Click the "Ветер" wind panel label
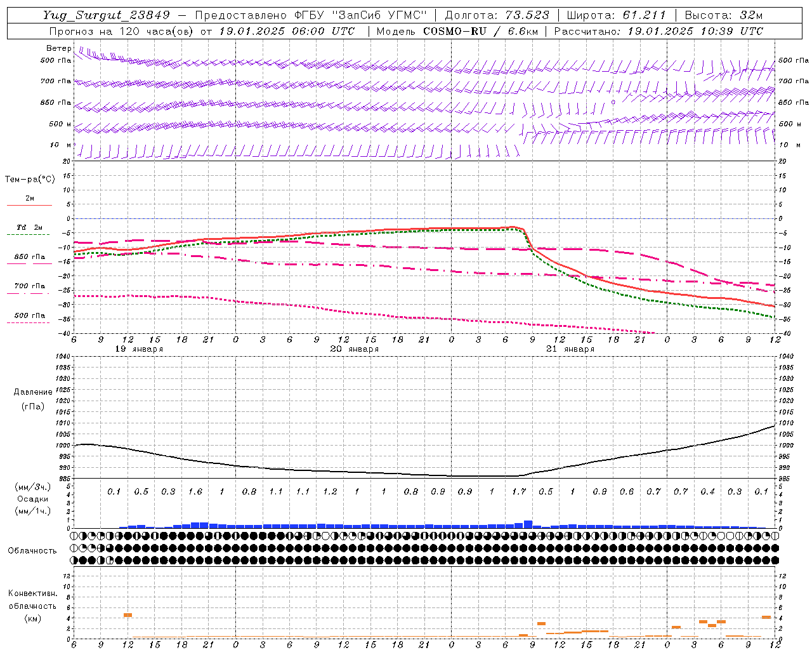Screen dimensions: 812x650 pos(59,48)
